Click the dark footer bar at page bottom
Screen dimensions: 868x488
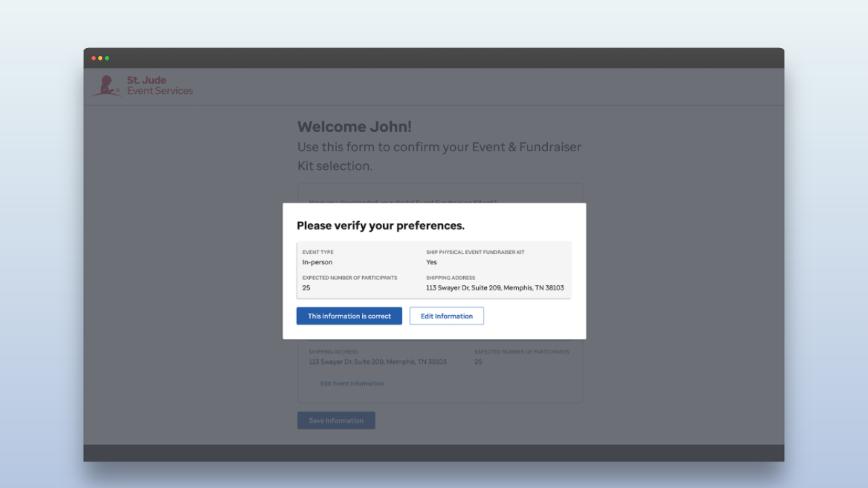click(x=434, y=453)
